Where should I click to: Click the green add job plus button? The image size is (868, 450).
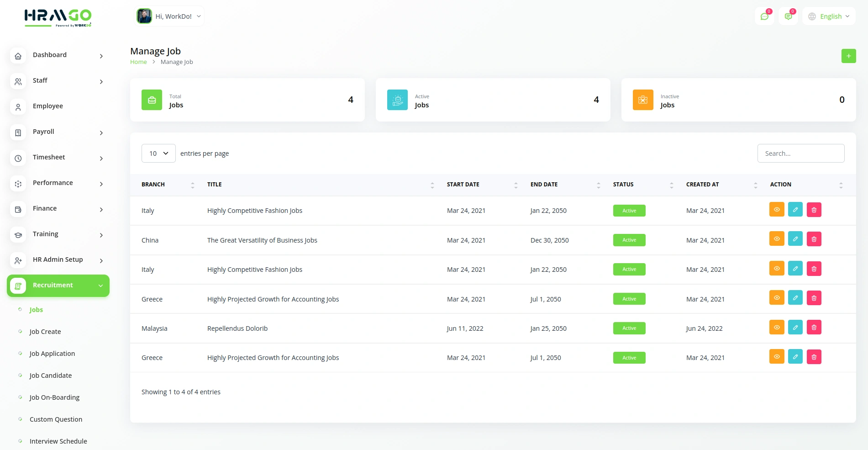click(848, 56)
